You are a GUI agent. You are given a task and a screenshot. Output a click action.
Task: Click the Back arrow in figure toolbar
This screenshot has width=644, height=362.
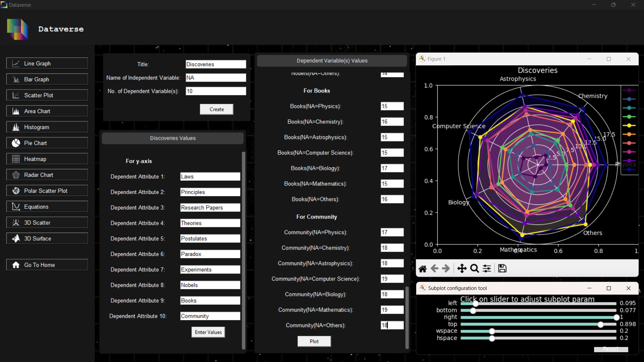[x=435, y=268]
